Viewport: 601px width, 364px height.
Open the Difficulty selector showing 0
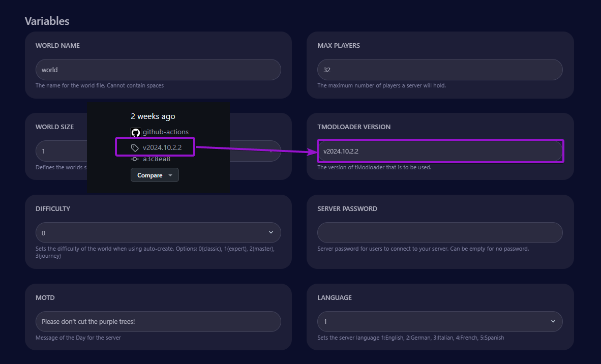(158, 232)
